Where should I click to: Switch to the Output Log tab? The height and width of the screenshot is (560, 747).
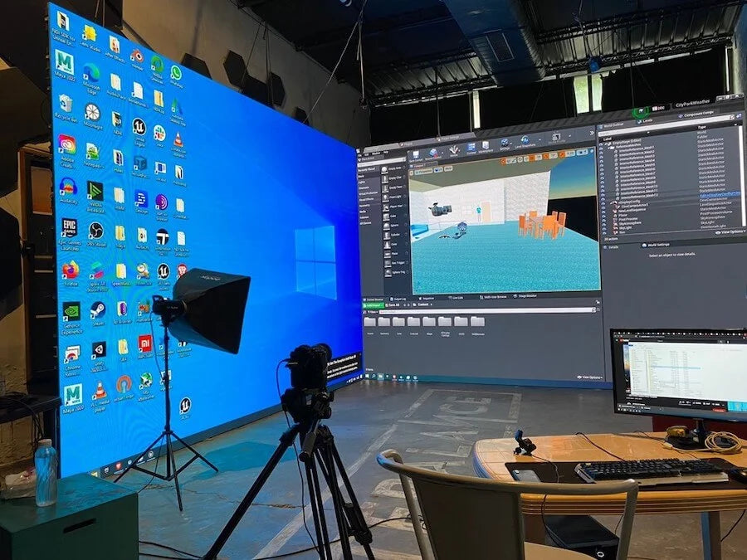(x=398, y=298)
